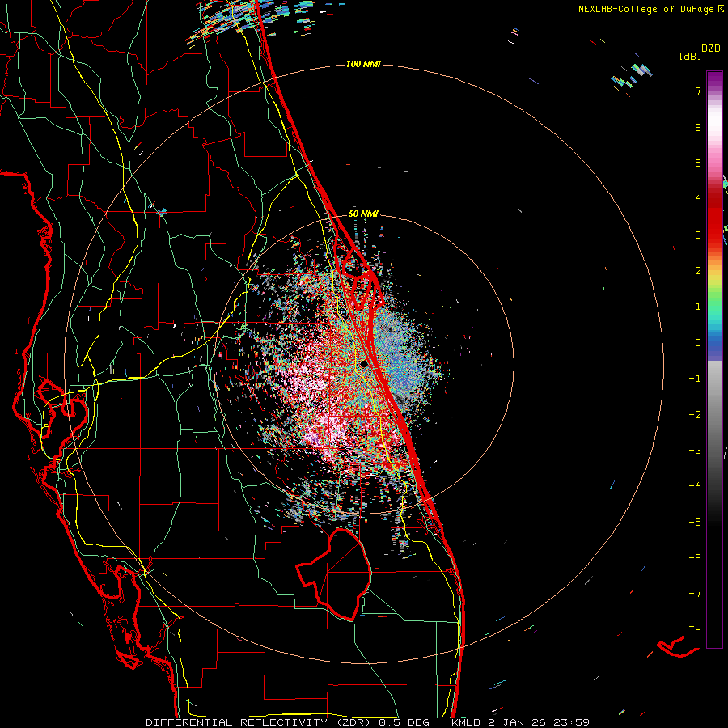Click the DZD [dB] colorbar title
The image size is (728, 728).
700,52
